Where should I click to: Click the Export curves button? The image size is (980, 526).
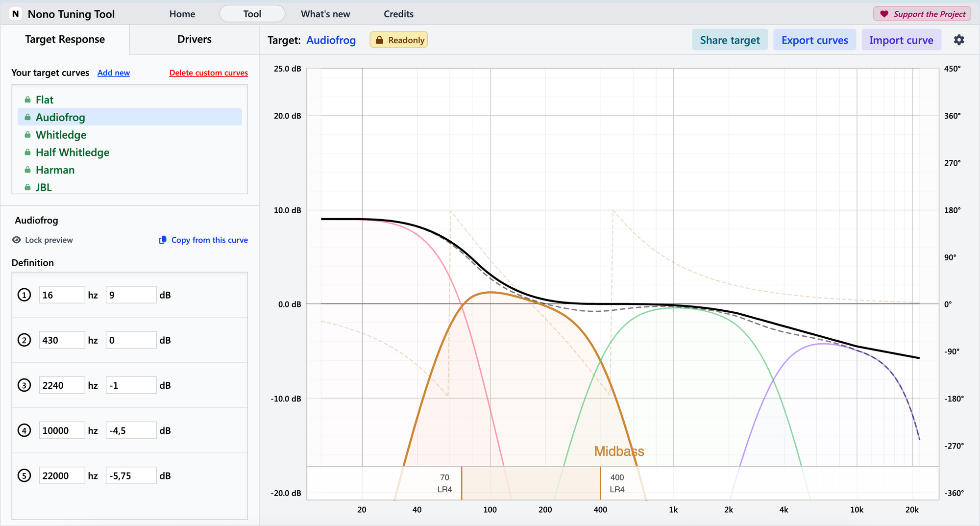[x=814, y=40]
